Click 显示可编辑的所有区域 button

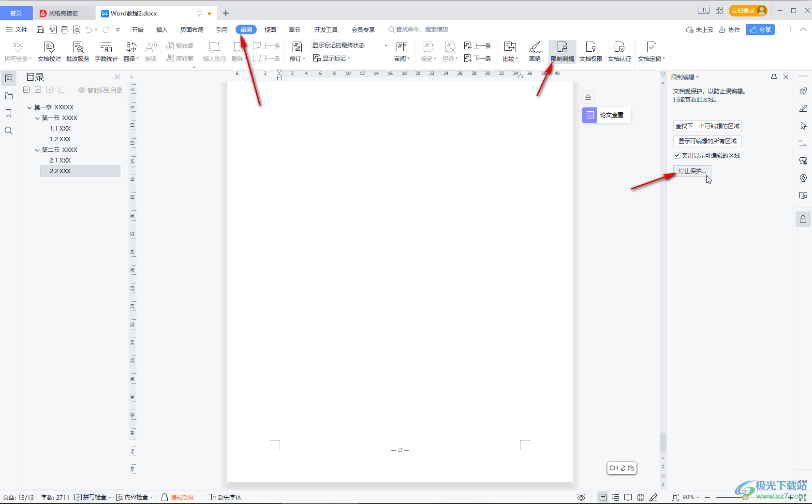(x=707, y=141)
